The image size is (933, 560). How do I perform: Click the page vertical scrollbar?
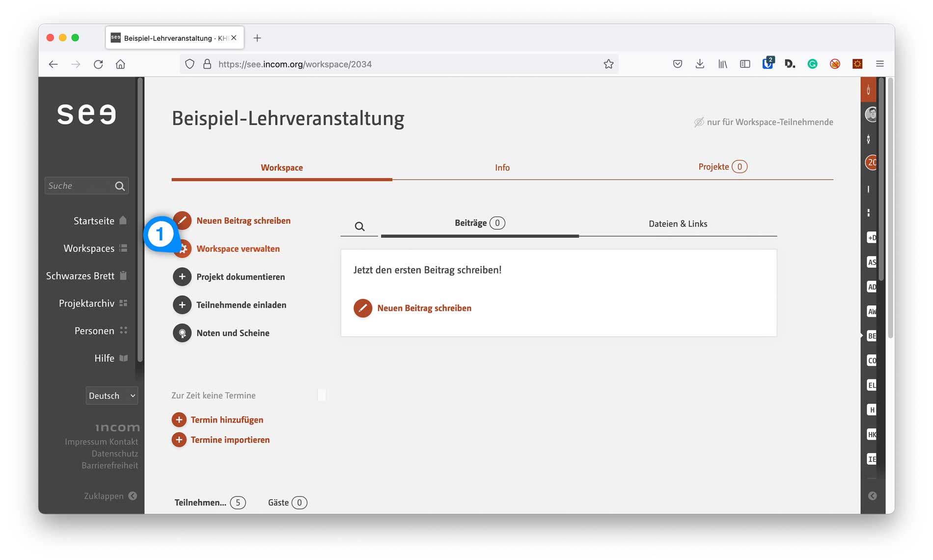[890, 207]
